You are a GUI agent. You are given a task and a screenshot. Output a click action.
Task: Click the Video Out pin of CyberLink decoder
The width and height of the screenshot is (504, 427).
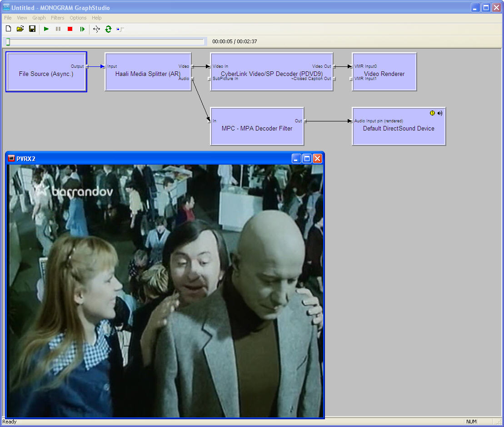(x=334, y=66)
